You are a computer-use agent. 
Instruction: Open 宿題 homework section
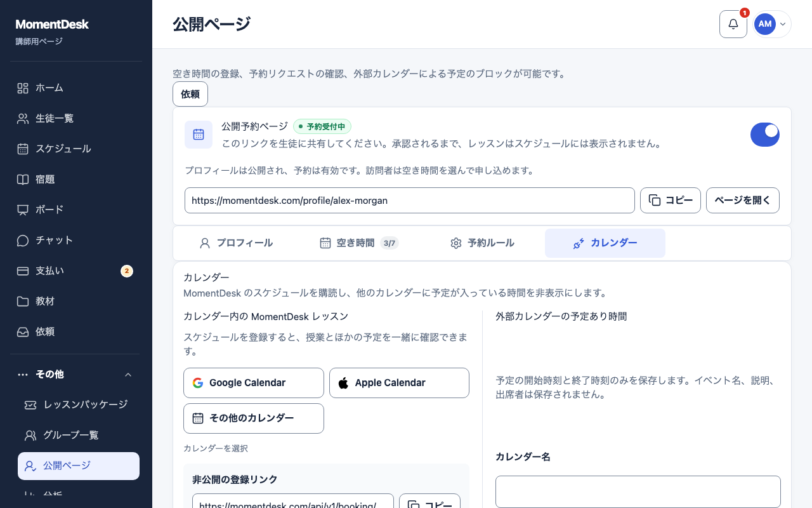pos(76,179)
